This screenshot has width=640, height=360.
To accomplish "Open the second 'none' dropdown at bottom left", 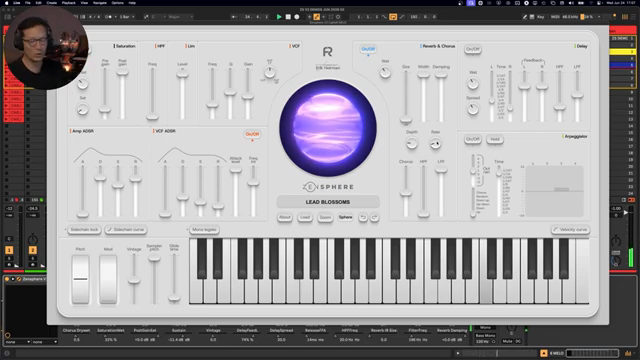I will tap(44, 342).
